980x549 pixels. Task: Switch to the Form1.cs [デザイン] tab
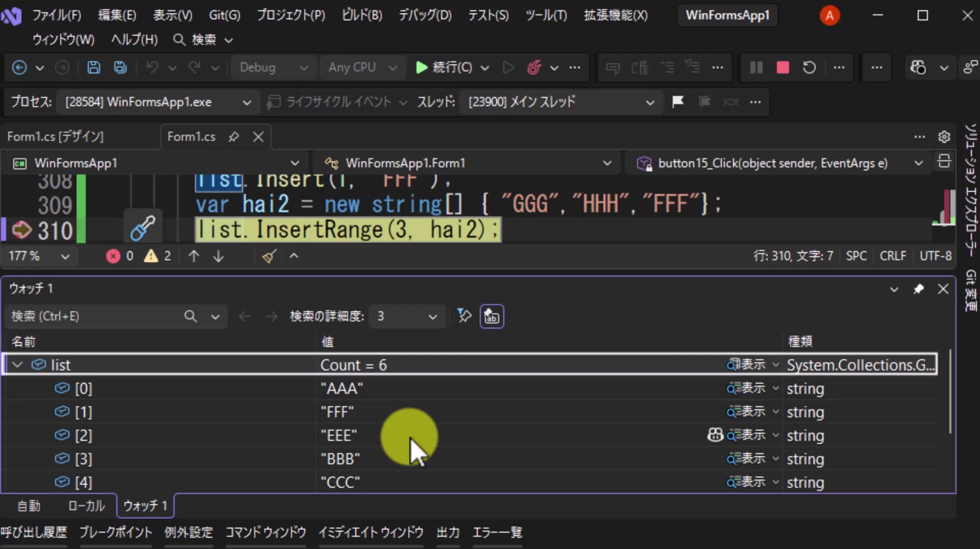pos(55,137)
